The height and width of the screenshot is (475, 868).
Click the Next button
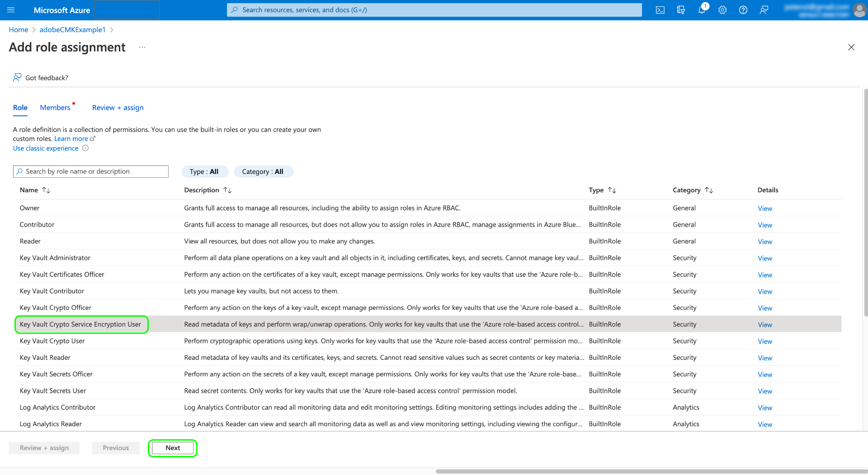tap(173, 448)
